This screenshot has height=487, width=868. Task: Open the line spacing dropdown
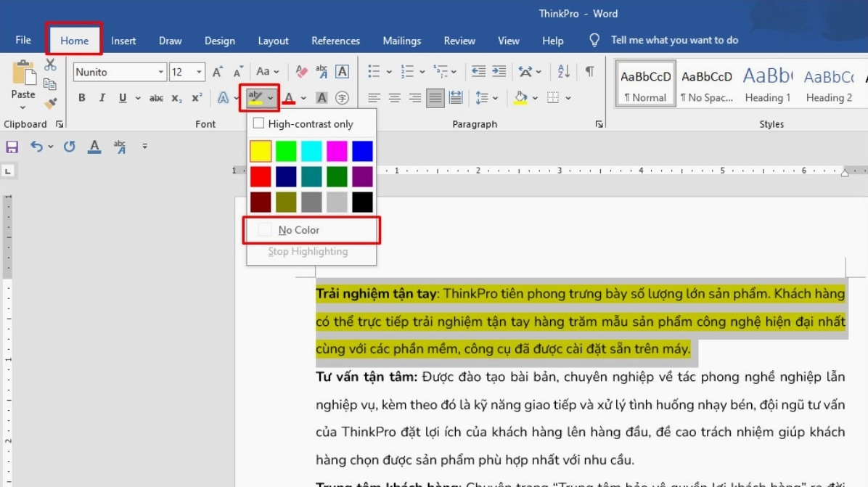[x=486, y=98]
